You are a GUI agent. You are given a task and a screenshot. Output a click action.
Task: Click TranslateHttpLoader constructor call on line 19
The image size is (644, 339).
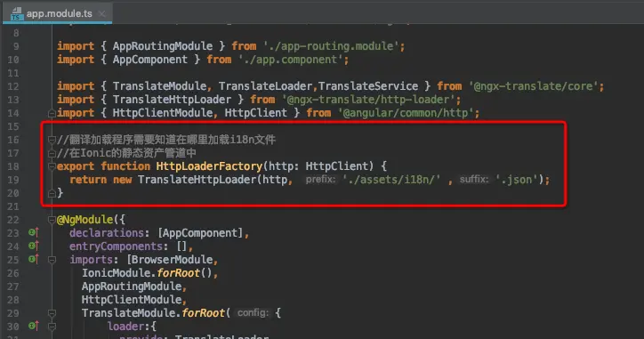(197, 180)
